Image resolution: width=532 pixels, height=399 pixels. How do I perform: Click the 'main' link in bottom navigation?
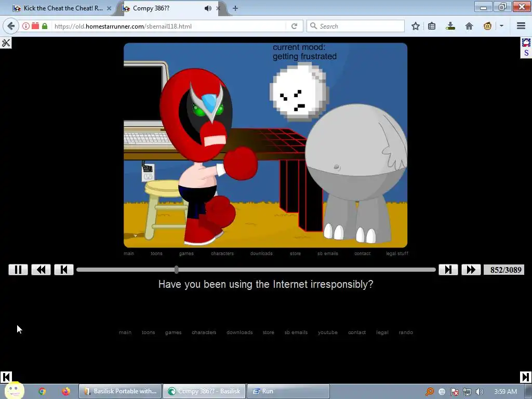(125, 332)
